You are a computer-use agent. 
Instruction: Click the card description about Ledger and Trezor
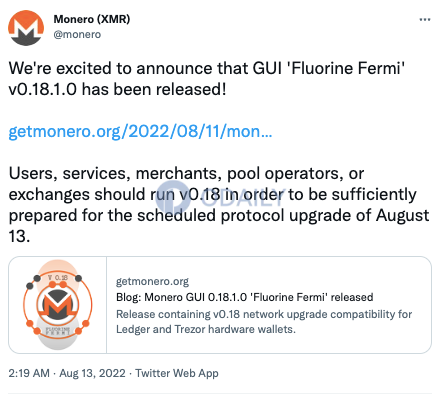(x=264, y=322)
